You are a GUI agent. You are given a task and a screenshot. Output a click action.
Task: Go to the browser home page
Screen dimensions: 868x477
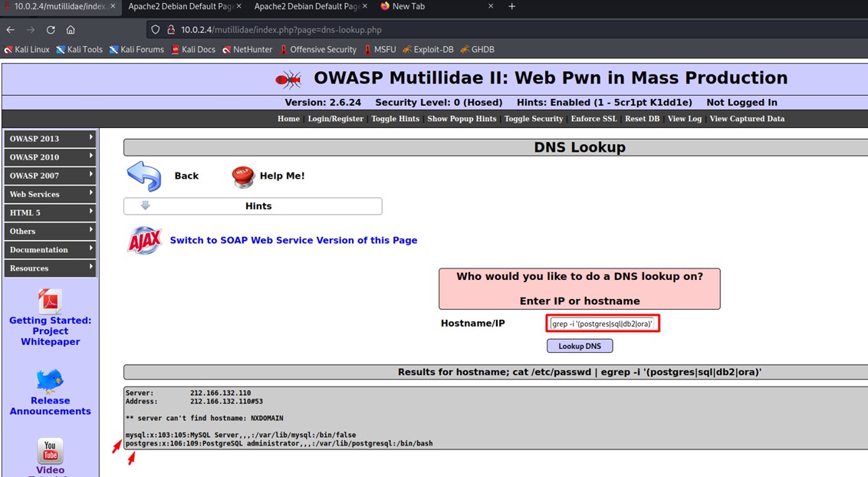tap(71, 30)
